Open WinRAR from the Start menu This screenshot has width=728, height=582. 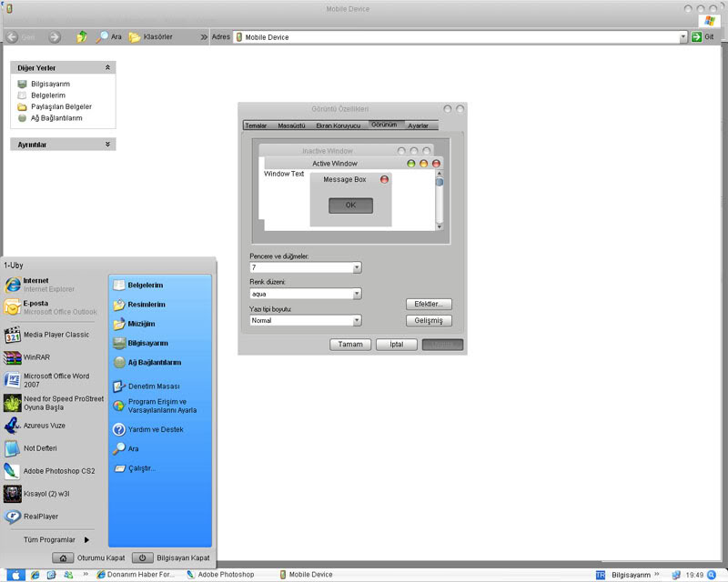tap(36, 357)
